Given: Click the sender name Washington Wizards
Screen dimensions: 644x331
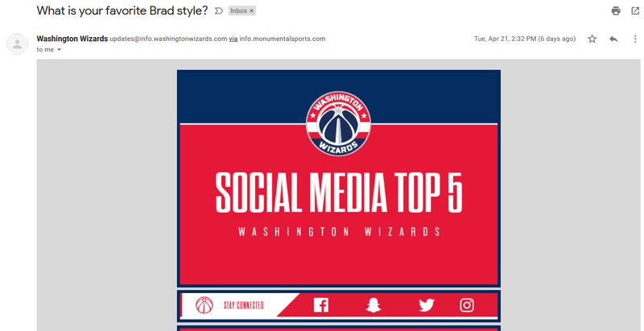Looking at the screenshot, I should (72, 39).
